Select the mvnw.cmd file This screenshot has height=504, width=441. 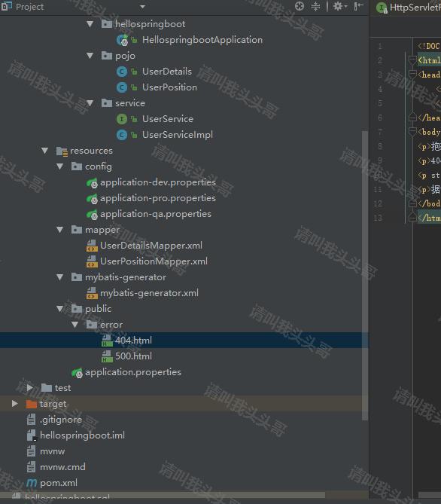62,467
